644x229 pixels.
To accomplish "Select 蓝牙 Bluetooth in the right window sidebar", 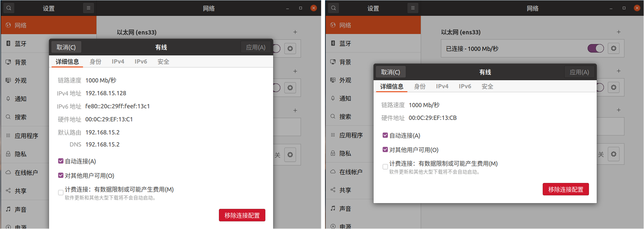I will coord(345,44).
